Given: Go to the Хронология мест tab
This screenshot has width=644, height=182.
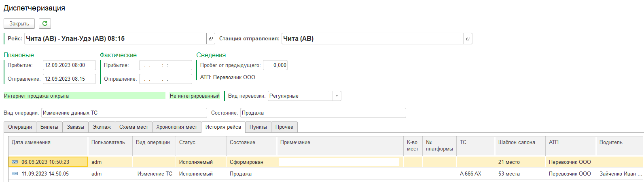Looking at the screenshot, I should pos(176,127).
